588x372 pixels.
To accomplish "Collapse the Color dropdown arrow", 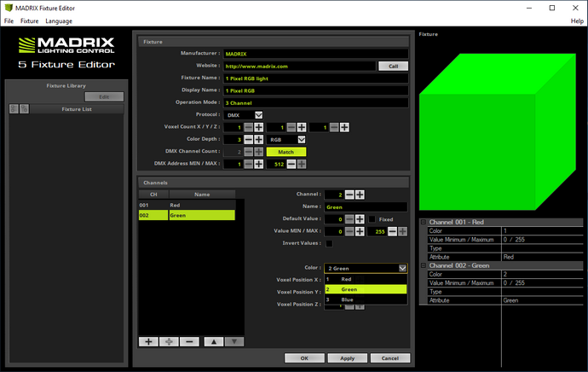I will (402, 268).
